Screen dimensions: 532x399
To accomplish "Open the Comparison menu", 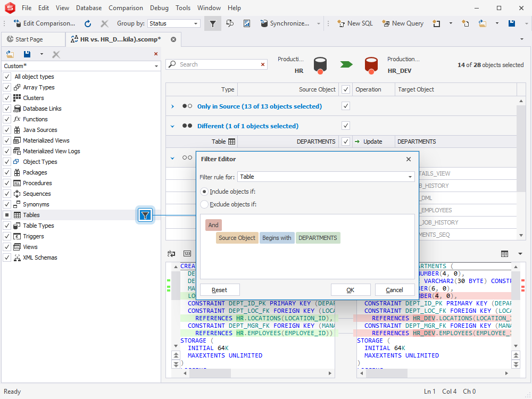I will 126,8.
